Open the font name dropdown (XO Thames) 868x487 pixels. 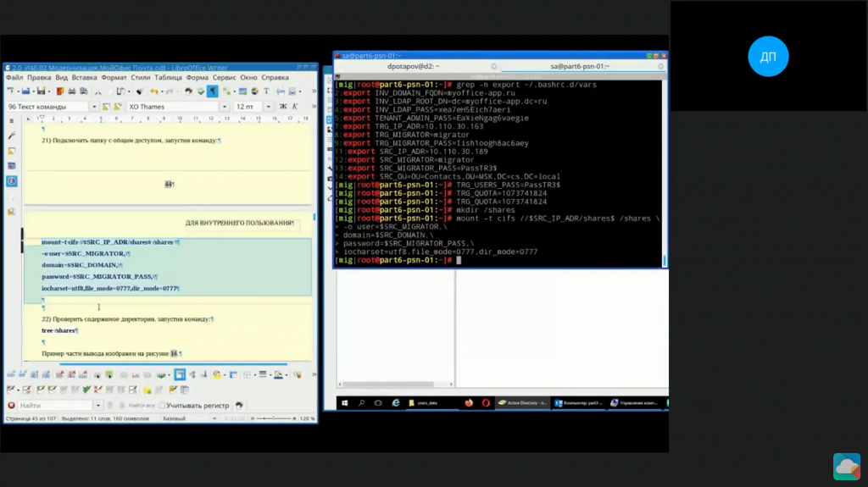[224, 106]
